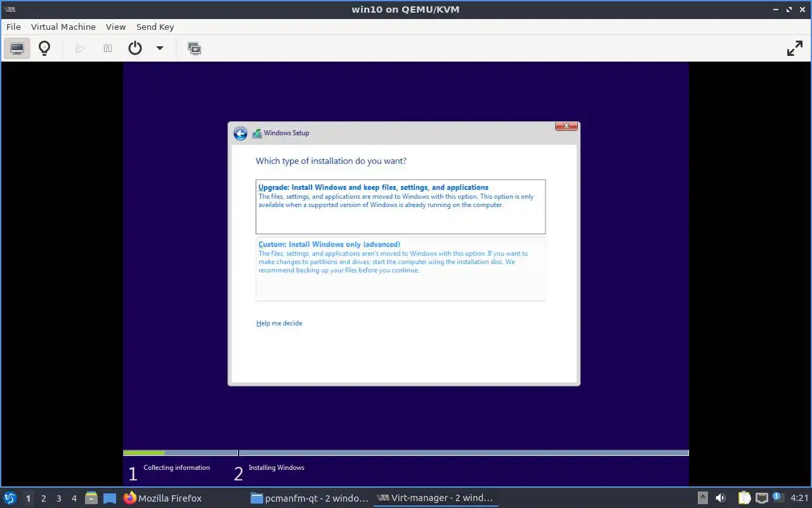Click the Collecting information progress bar
Viewport: 812px width, 508px height.
click(x=180, y=453)
